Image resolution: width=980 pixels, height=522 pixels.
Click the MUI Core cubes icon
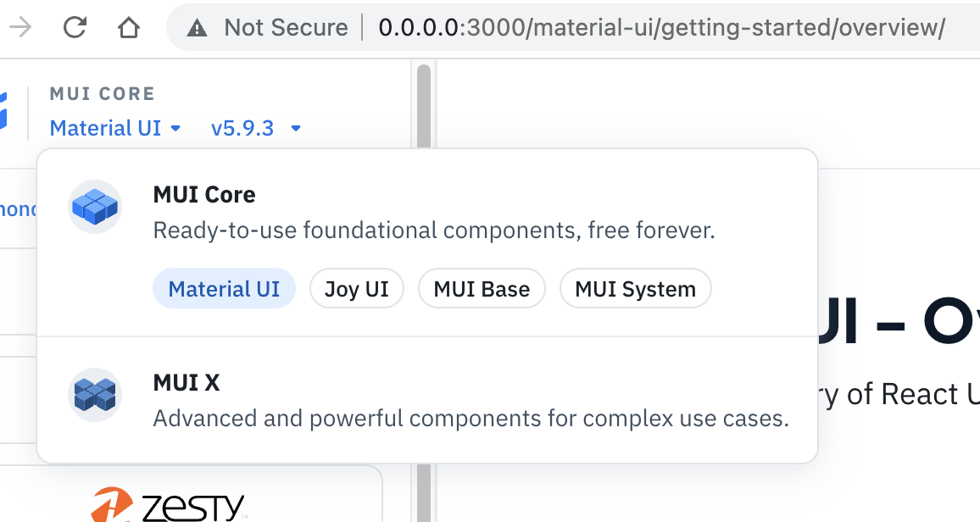95,206
